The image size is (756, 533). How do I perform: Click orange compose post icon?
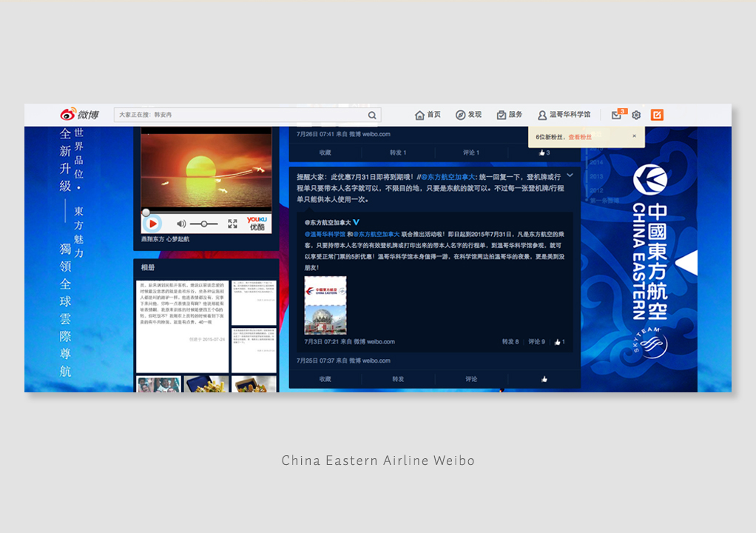657,115
